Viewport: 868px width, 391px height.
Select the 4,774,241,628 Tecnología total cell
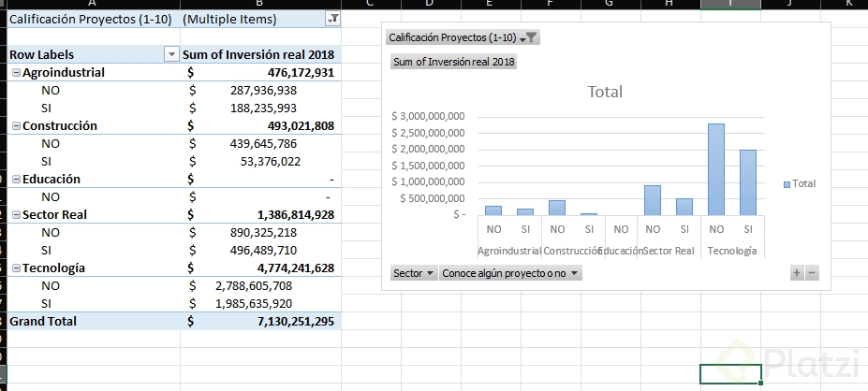click(260, 268)
